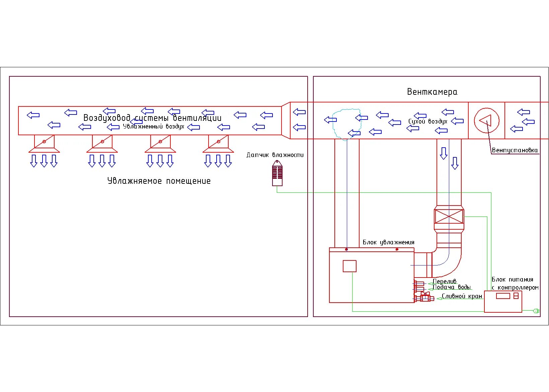Click the controller box with display
Screen dimensions: 549x392
[x=503, y=302]
